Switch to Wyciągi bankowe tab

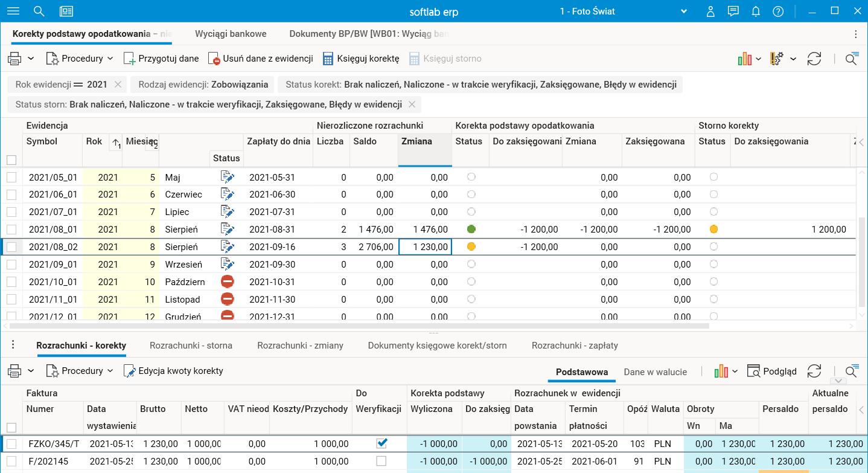(231, 34)
